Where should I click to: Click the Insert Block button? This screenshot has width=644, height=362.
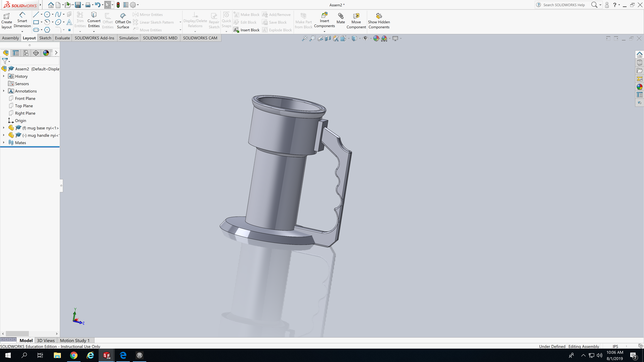tap(247, 30)
